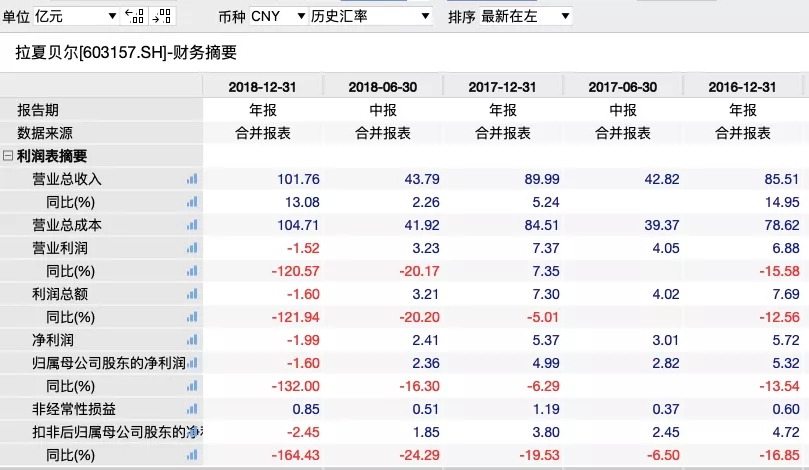This screenshot has width=809, height=470.
Task: Click the 拉夏贝尔[603157.SH]-财务摘要 title
Action: pos(126,53)
